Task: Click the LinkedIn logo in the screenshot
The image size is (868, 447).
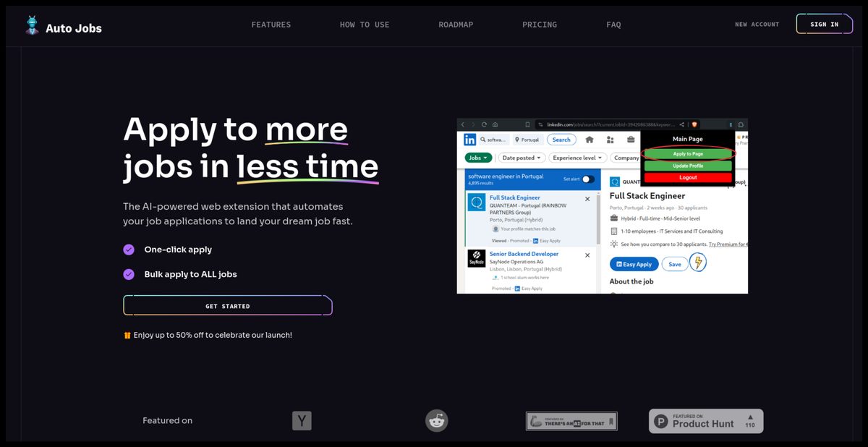Action: (470, 140)
